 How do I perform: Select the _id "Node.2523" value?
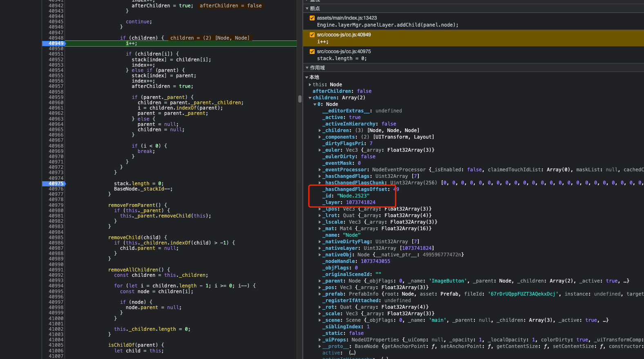click(353, 196)
